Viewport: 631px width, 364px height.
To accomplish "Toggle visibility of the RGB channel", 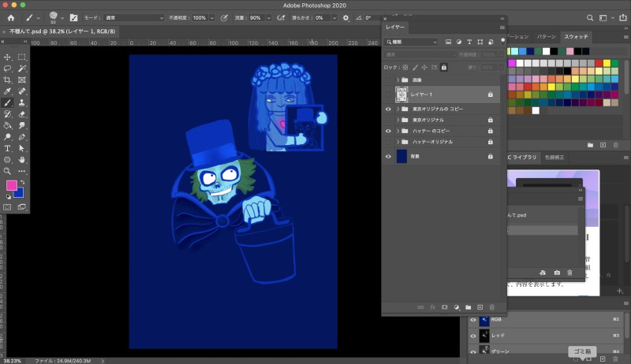I will point(474,320).
